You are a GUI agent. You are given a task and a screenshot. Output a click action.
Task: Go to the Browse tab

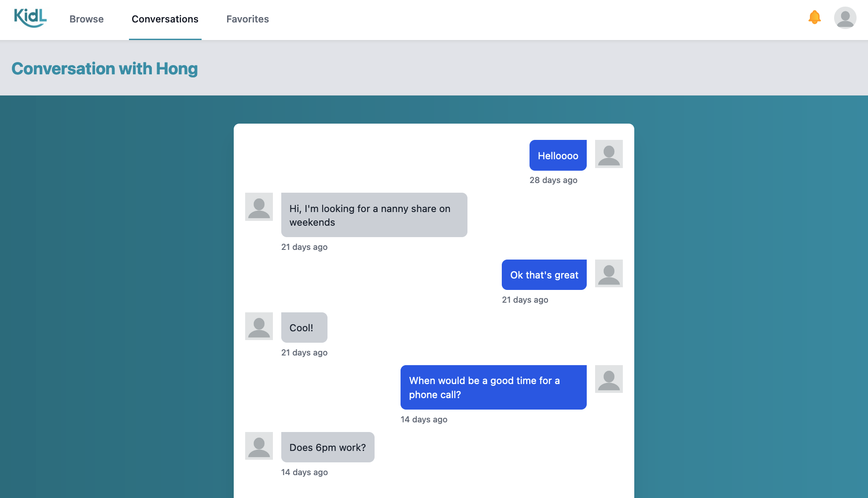[x=87, y=19]
